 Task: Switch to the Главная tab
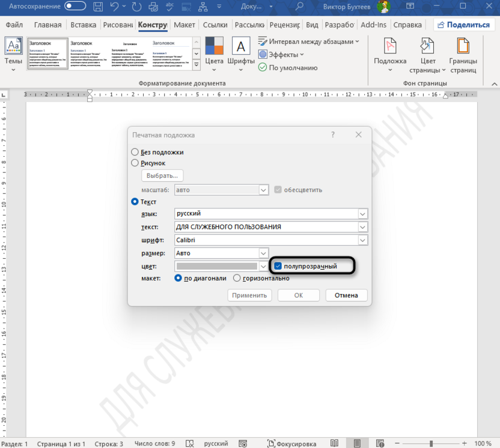point(48,25)
